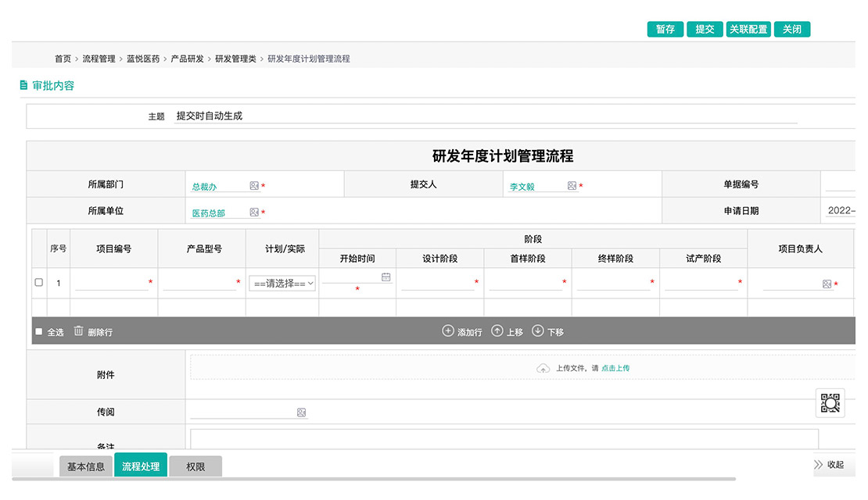Move the row down with 下移
Viewport: 868px width, 500px height.
(x=547, y=331)
